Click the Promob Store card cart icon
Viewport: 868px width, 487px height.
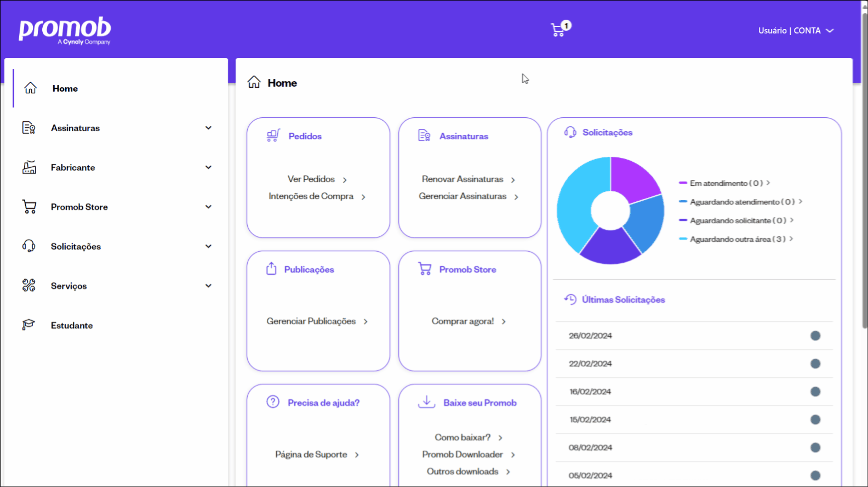tap(425, 269)
